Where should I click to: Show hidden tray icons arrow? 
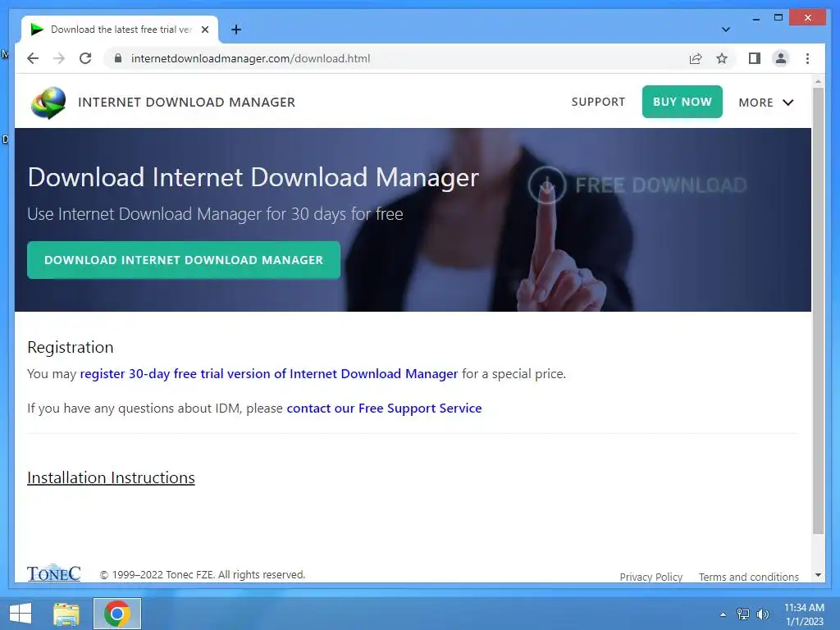[x=723, y=614]
